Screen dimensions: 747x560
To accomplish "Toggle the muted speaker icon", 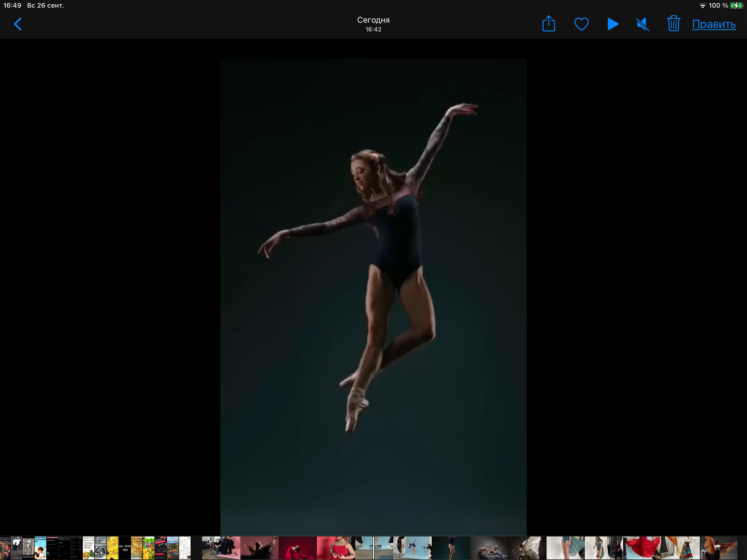I will (643, 24).
